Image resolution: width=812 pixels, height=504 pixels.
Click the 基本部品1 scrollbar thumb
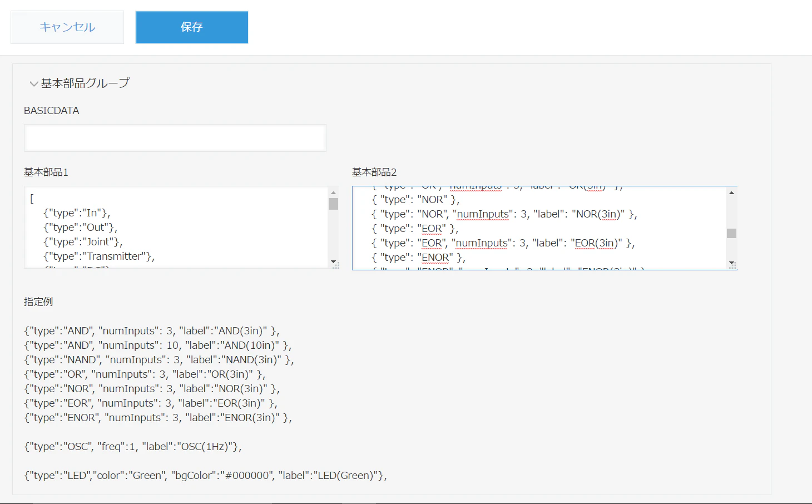point(334,204)
